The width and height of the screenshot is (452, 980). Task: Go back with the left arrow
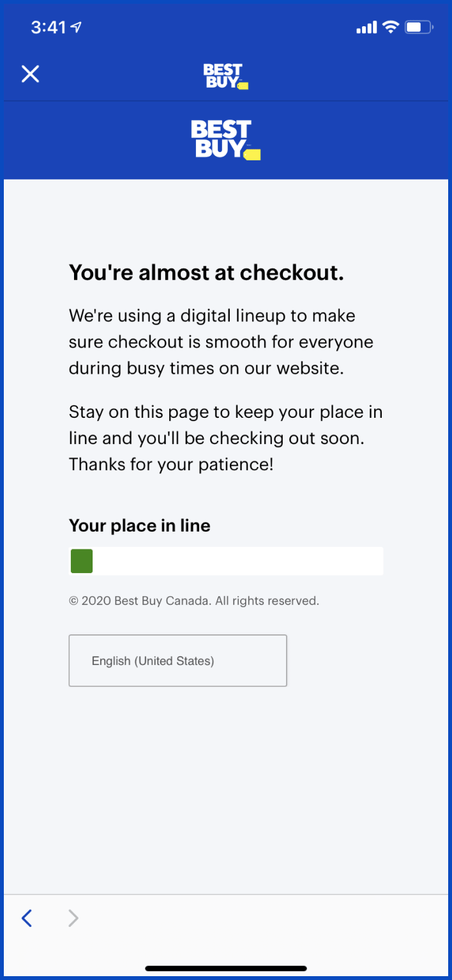pos(27,918)
